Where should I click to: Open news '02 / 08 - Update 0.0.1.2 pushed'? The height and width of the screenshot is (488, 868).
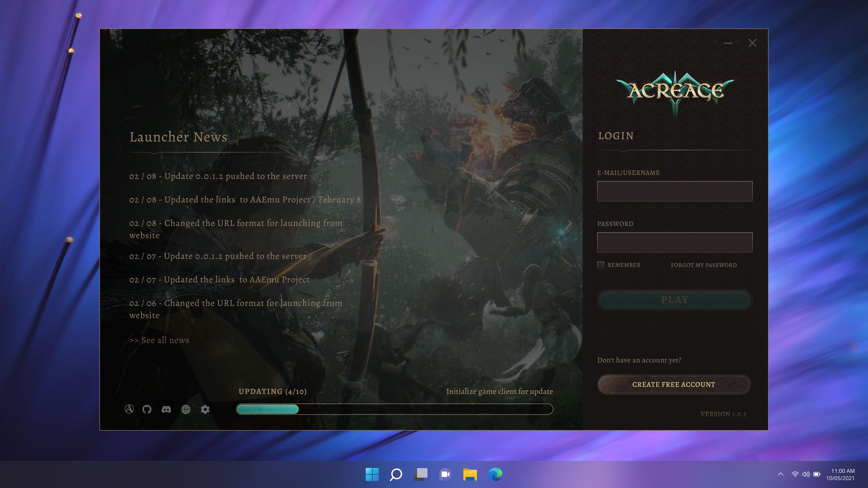pyautogui.click(x=218, y=176)
